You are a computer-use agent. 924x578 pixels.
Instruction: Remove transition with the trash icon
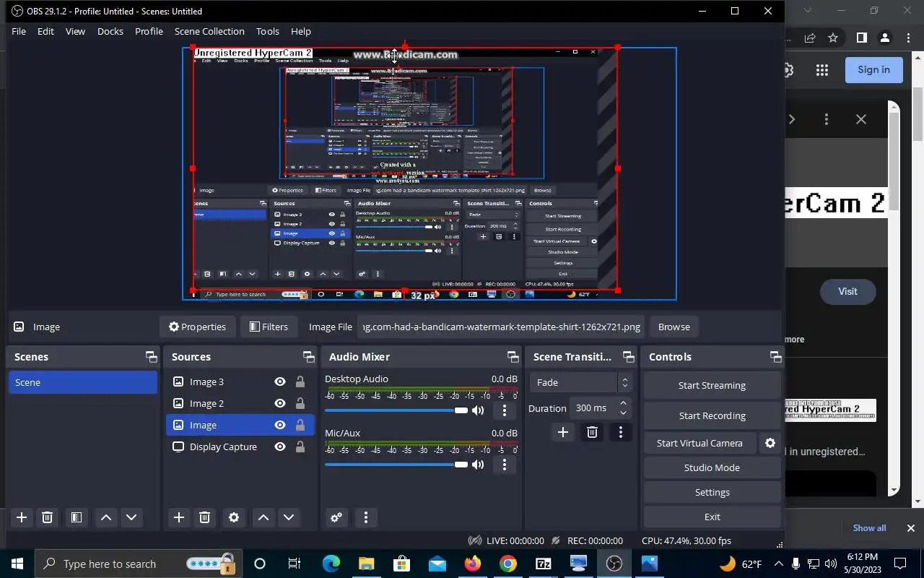tap(592, 432)
